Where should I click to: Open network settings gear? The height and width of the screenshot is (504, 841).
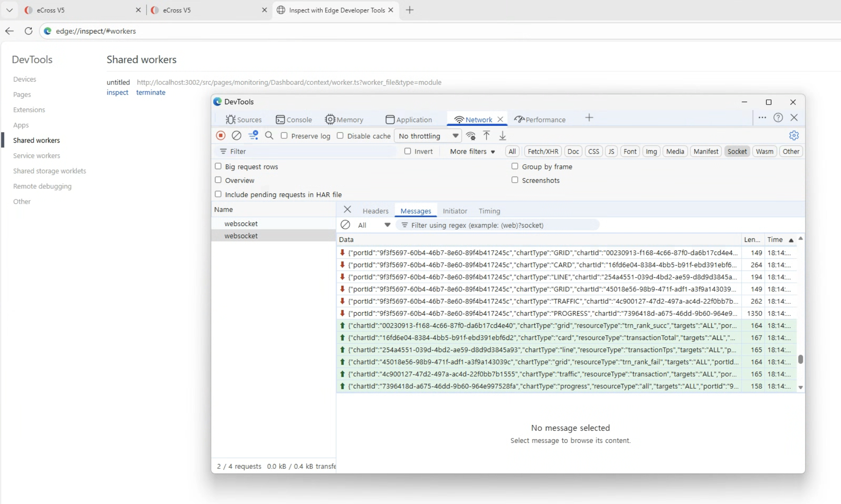click(794, 135)
